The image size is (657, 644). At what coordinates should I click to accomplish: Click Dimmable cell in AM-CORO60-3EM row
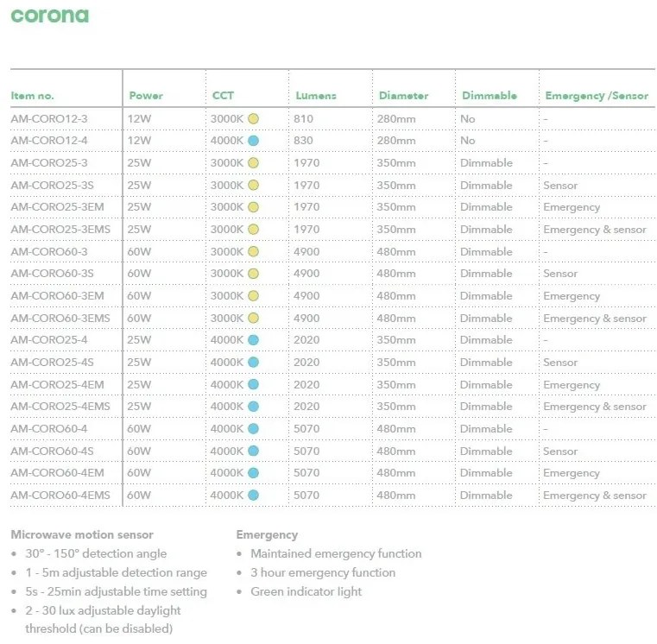point(486,295)
